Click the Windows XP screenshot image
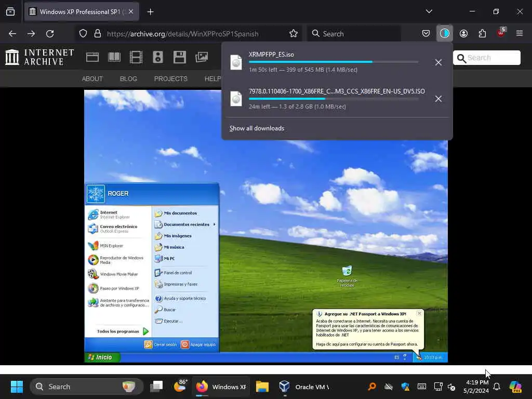 point(266,226)
